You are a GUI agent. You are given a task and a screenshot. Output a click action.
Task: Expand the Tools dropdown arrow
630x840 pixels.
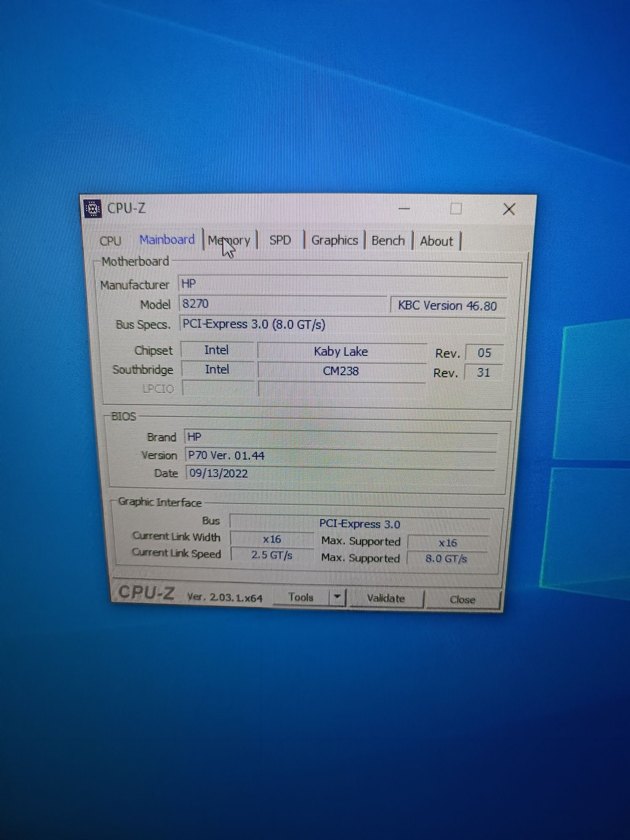point(337,597)
